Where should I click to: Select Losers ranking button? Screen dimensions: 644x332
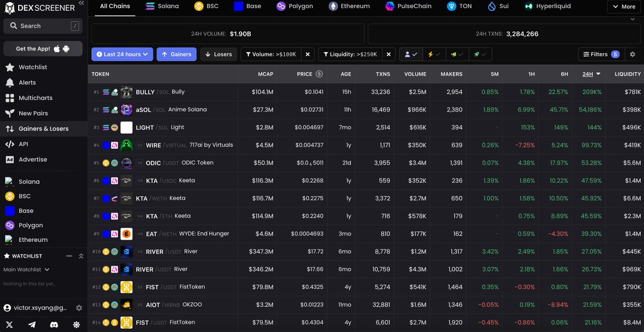coord(218,54)
